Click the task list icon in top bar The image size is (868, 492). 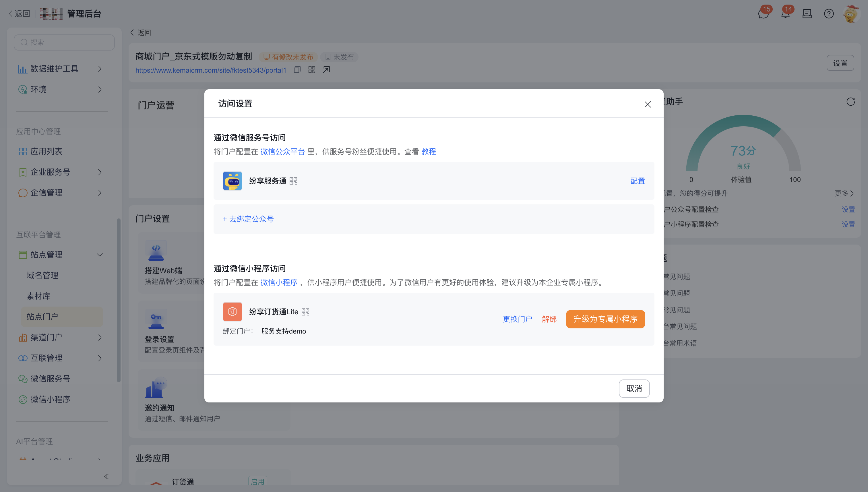(x=807, y=14)
